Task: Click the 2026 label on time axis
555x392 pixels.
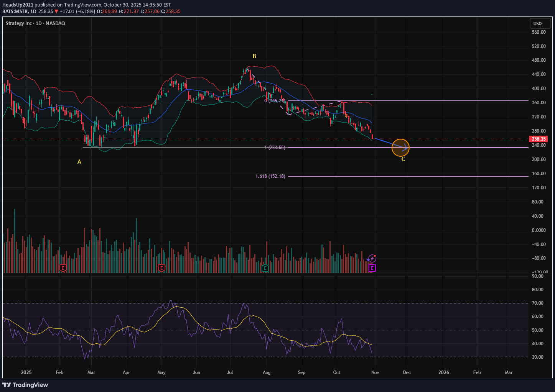Action: coord(444,372)
